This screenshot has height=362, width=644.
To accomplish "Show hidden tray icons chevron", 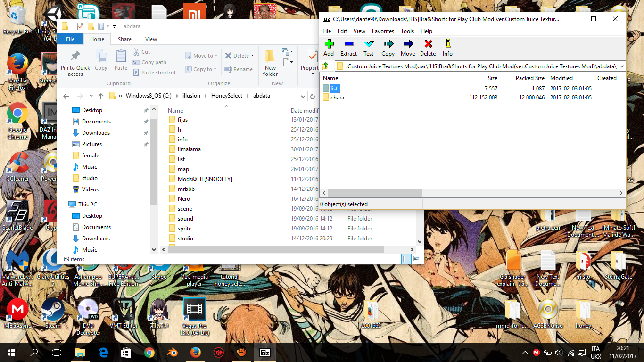I will (525, 352).
